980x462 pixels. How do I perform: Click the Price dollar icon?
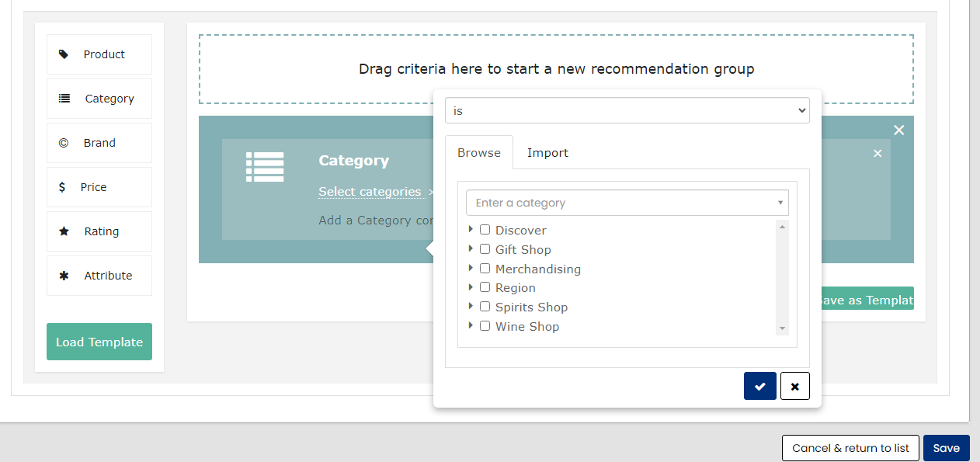[x=62, y=187]
